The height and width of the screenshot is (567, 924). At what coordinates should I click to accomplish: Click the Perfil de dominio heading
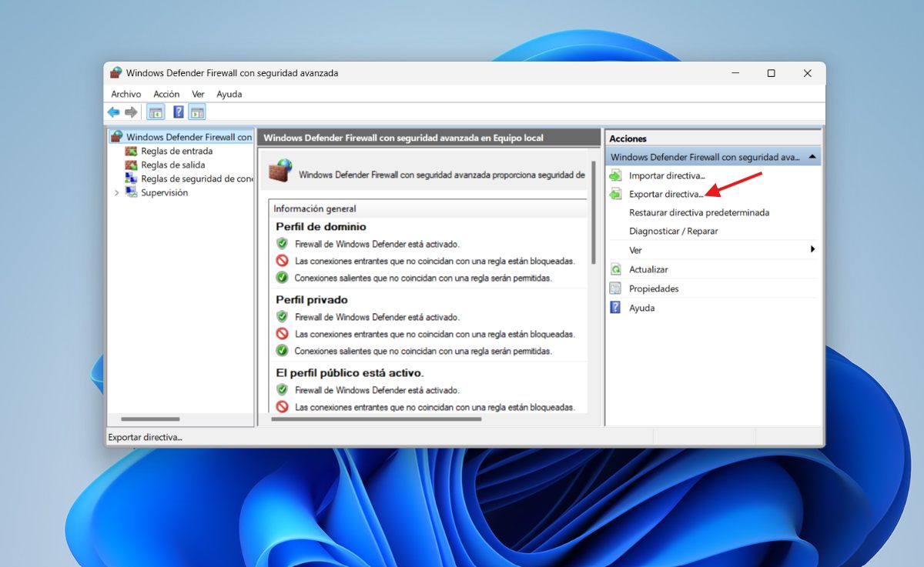[x=321, y=227]
